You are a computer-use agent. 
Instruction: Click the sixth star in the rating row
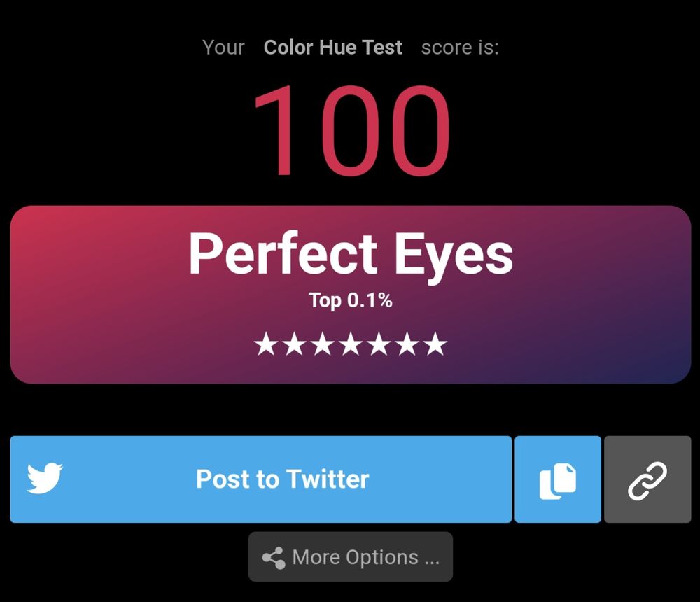click(407, 344)
